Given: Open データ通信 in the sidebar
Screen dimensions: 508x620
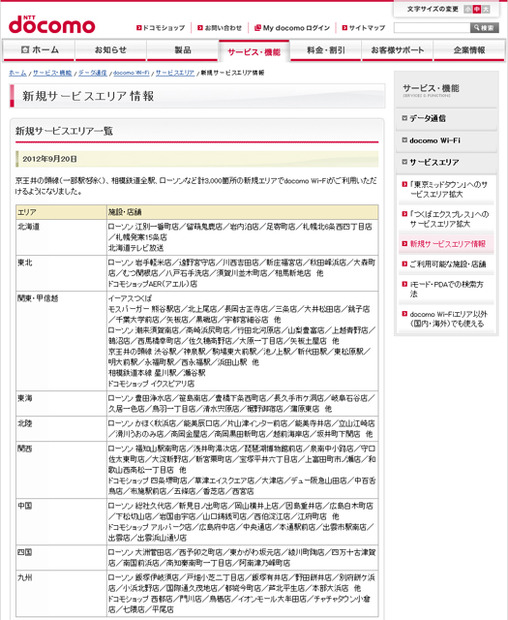Looking at the screenshot, I should tap(446, 118).
